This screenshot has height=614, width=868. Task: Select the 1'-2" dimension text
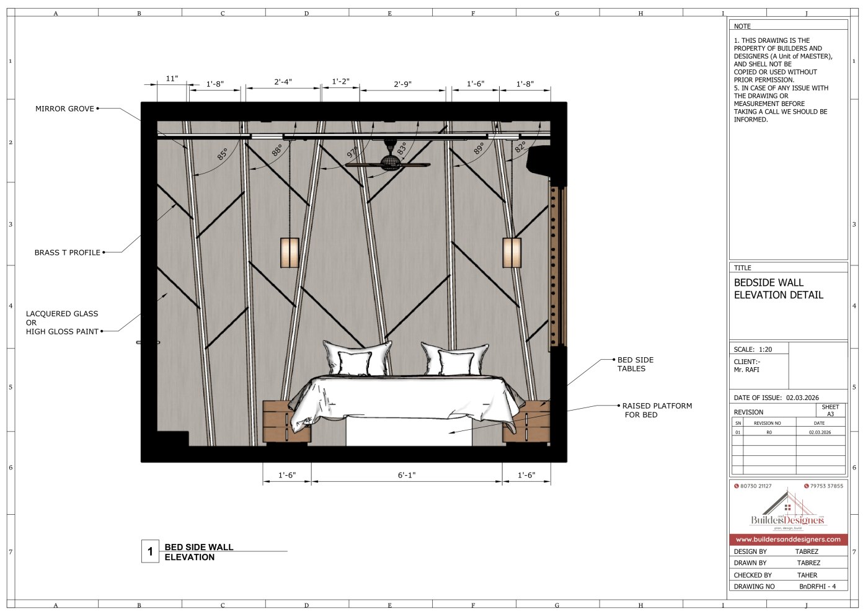pos(340,81)
